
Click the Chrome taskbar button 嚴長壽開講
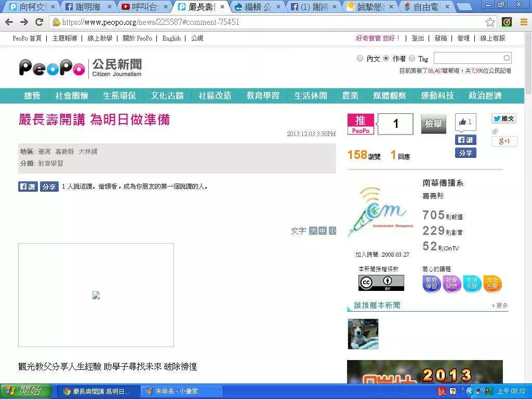[x=98, y=392]
